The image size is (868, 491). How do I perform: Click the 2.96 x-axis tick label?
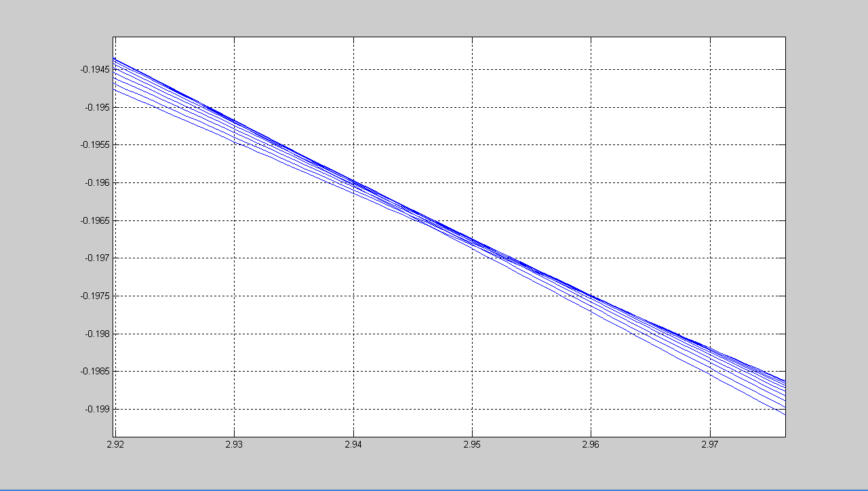591,444
